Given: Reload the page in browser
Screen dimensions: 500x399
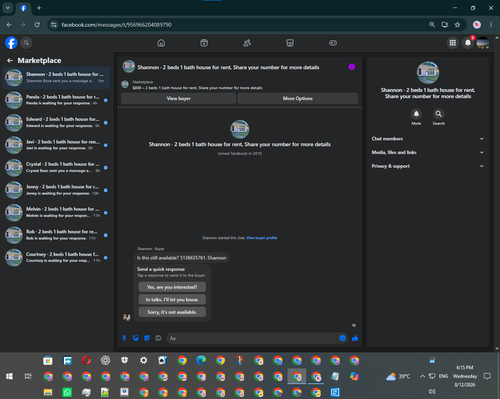Looking at the screenshot, I should pyautogui.click(x=37, y=25).
